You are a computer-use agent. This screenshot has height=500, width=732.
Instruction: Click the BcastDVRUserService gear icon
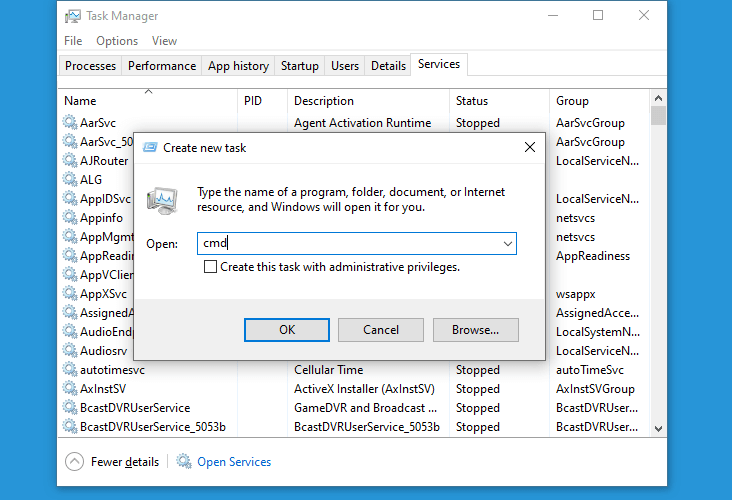coord(70,408)
